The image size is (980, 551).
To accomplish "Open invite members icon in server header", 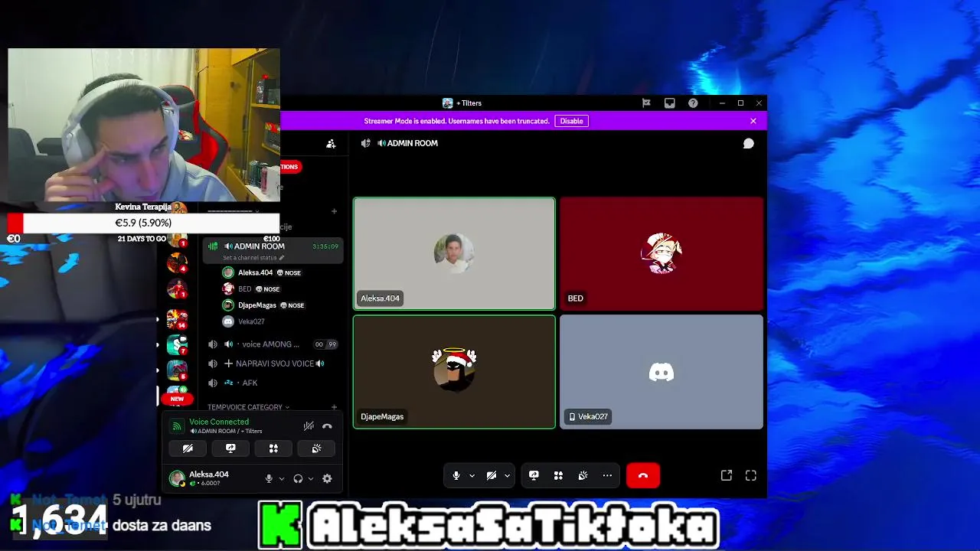I will 331,143.
